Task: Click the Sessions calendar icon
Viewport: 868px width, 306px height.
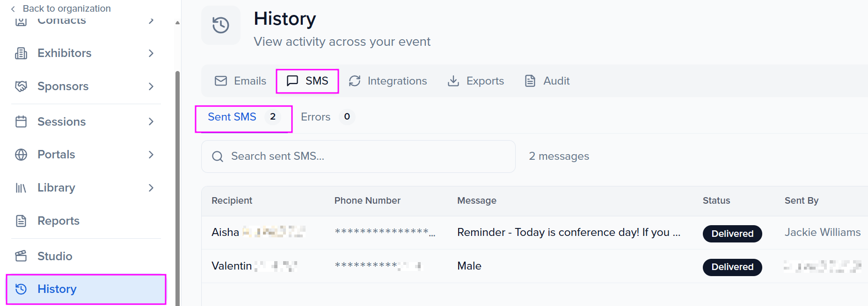Action: point(21,122)
